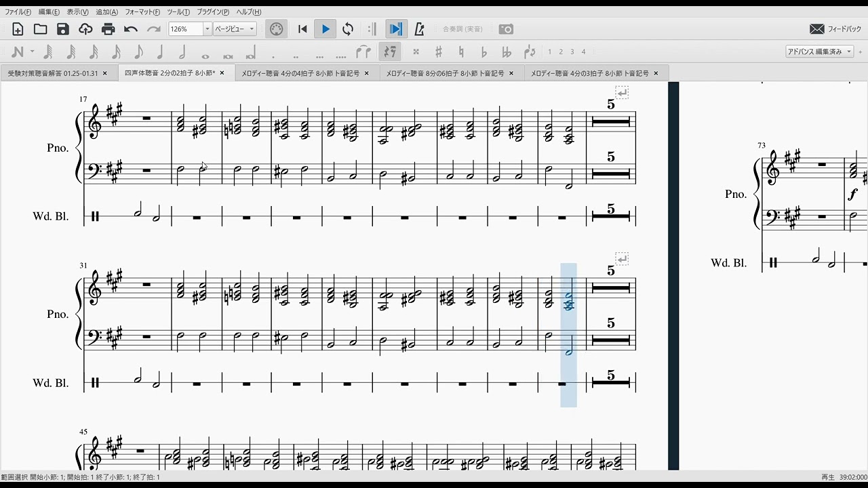The width and height of the screenshot is (868, 488).
Task: Apply flat accidental
Action: 484,52
